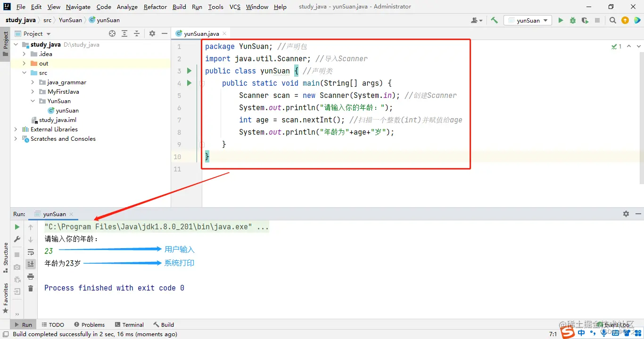Open the TODO tool window
Image resolution: width=644 pixels, height=339 pixels.
tap(53, 324)
